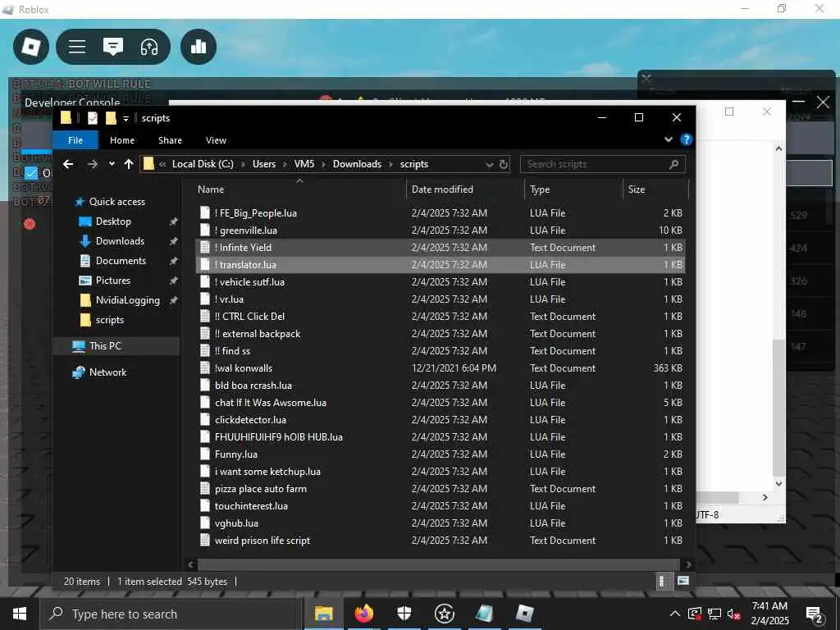Click Local Disk (C:) breadcrumb

tap(203, 164)
